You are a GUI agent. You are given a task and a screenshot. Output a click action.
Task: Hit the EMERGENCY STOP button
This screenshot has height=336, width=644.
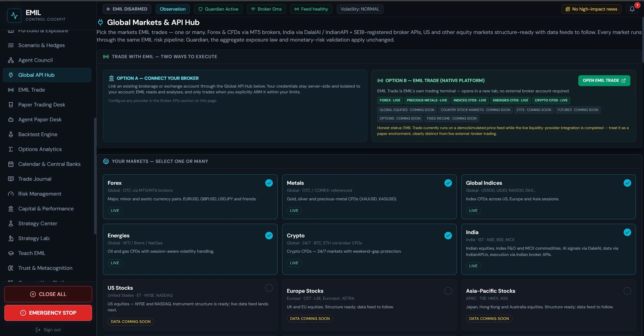48,313
